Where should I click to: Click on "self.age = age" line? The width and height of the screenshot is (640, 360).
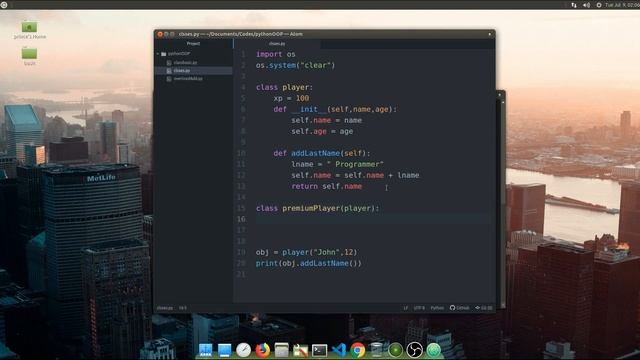pos(322,131)
